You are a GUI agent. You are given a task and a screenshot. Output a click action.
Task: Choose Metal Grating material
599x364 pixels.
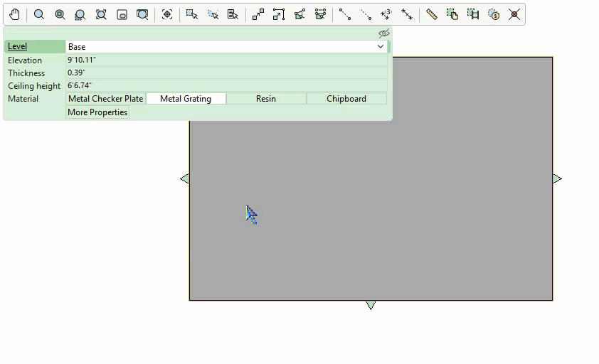pos(186,99)
